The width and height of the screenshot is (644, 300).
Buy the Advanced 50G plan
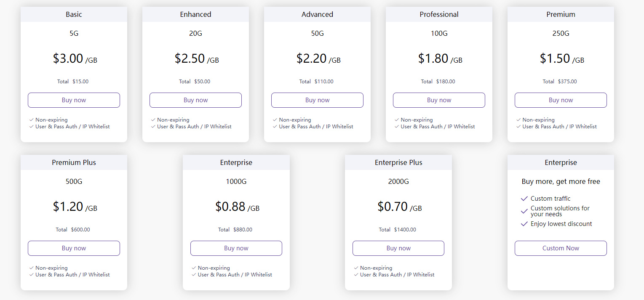(317, 100)
